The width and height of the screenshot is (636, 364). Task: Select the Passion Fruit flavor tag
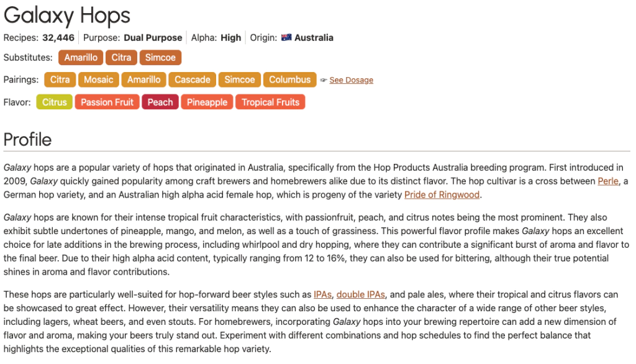107,102
